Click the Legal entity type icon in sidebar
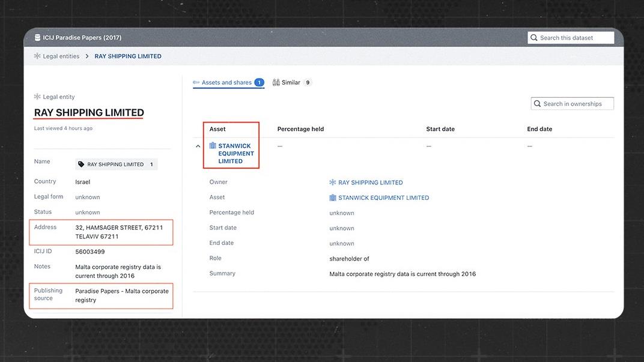This screenshot has width=644, height=362. click(x=37, y=97)
